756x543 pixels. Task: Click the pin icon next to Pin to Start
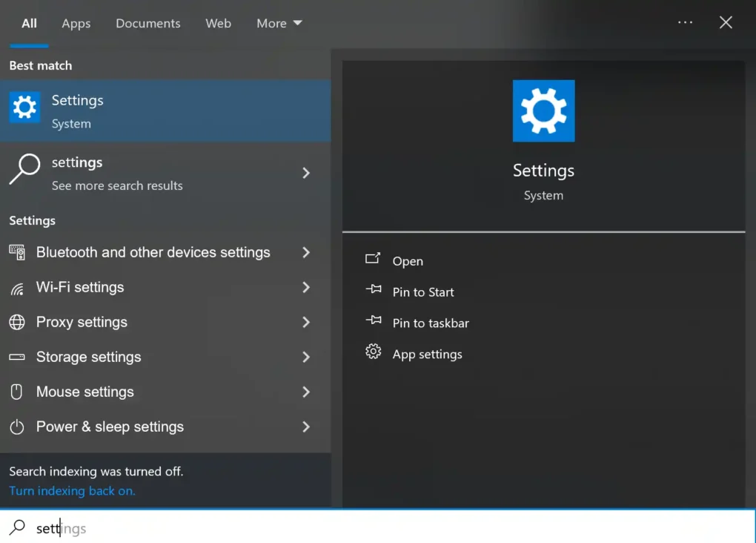pos(374,289)
